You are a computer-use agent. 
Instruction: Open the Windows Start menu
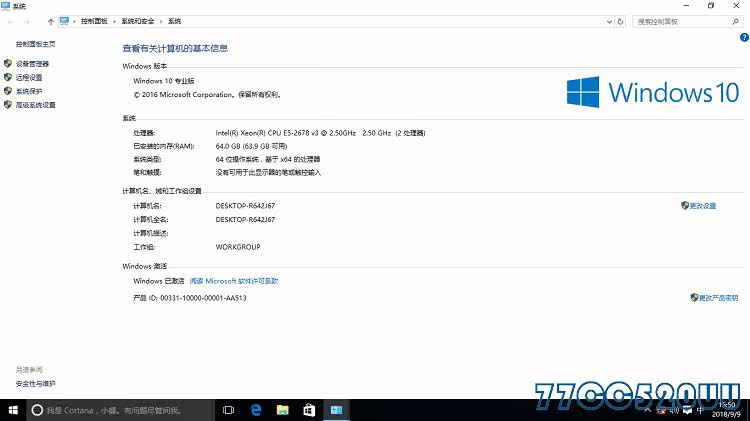pos(13,410)
